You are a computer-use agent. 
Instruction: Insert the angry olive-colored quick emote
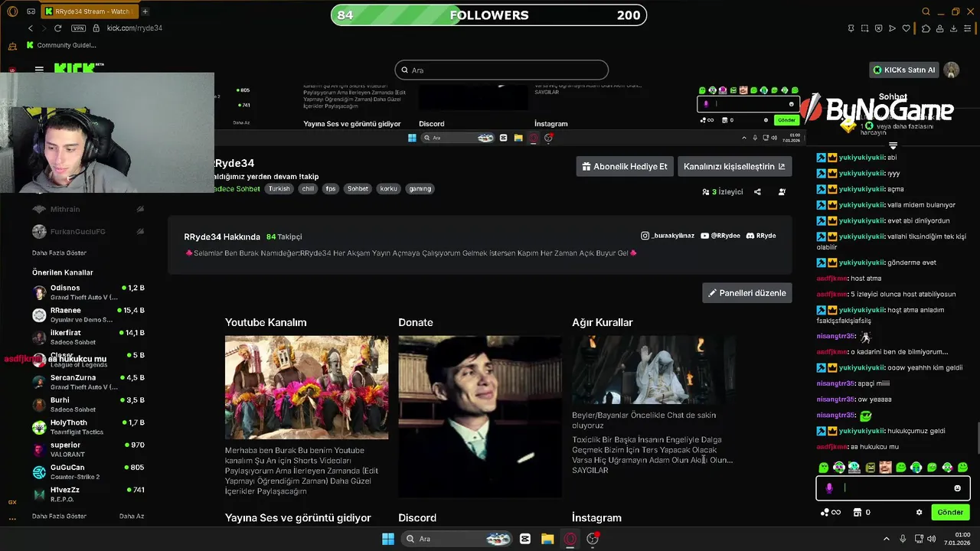pos(870,467)
